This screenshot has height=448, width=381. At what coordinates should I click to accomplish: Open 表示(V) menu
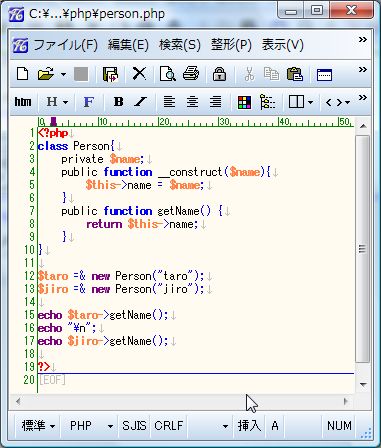(282, 45)
